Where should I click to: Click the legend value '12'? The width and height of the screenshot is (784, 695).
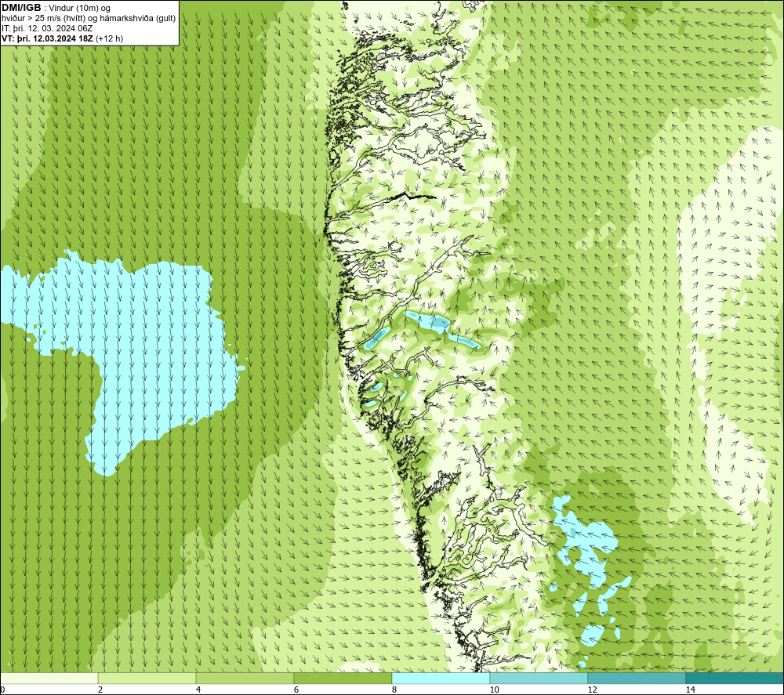pos(592,690)
